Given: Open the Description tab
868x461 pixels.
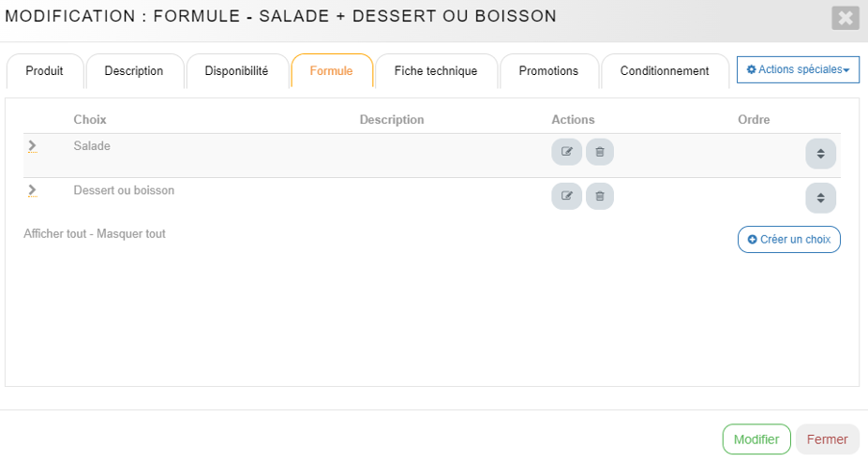Looking at the screenshot, I should 134,71.
